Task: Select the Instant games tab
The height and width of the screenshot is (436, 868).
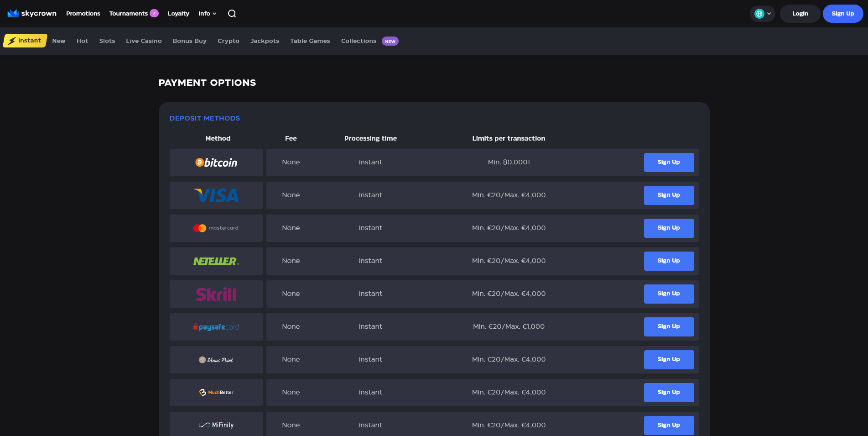Action: 25,41
